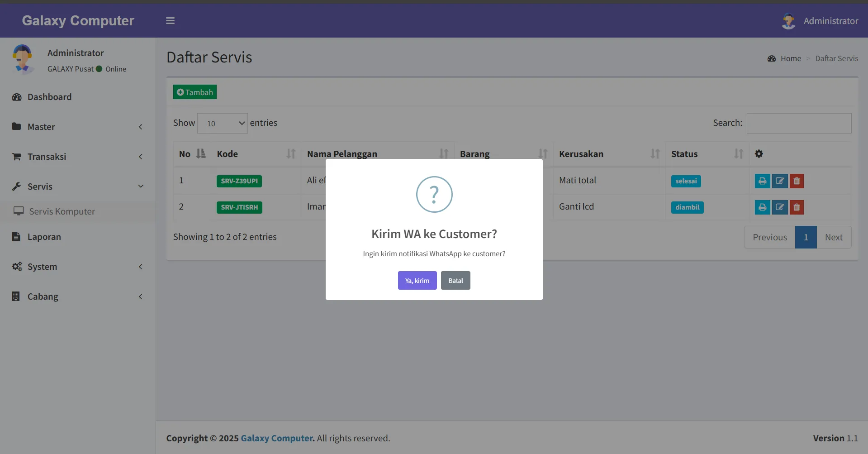The width and height of the screenshot is (868, 454).
Task: Sort by Barang column
Action: coord(504,154)
